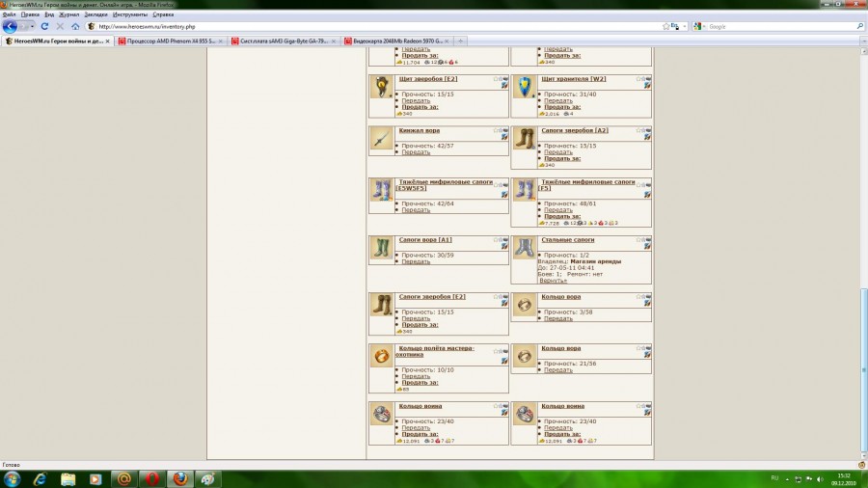Screen dimensions: 868x488
Task: Click the Кольцо полёта мастера-охотника ring image
Action: (381, 356)
